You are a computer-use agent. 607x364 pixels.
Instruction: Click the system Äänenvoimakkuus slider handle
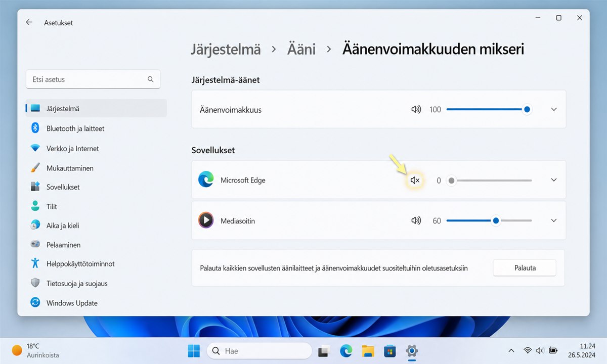[x=527, y=109]
